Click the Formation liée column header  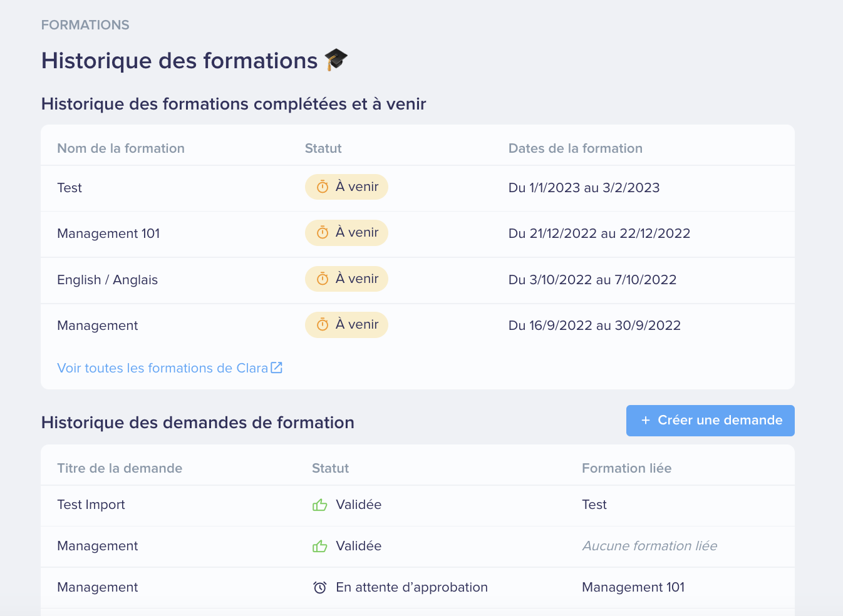coord(626,468)
